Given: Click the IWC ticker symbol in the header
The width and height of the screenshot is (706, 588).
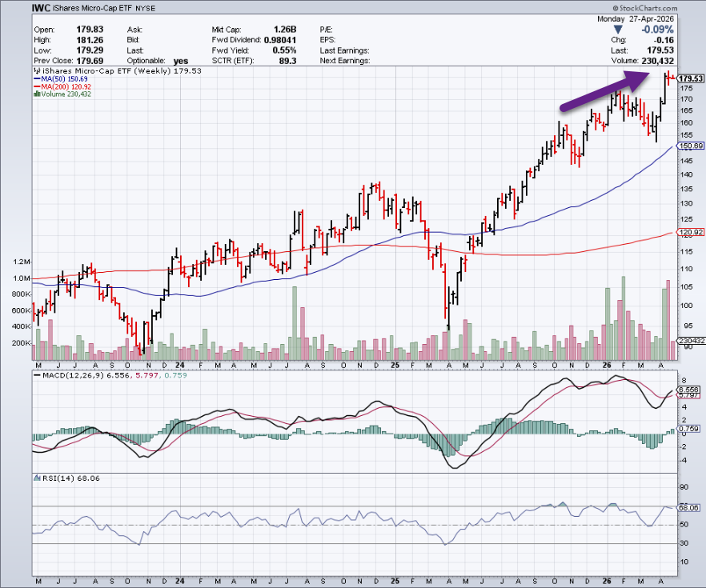Looking at the screenshot, I should click(x=42, y=8).
